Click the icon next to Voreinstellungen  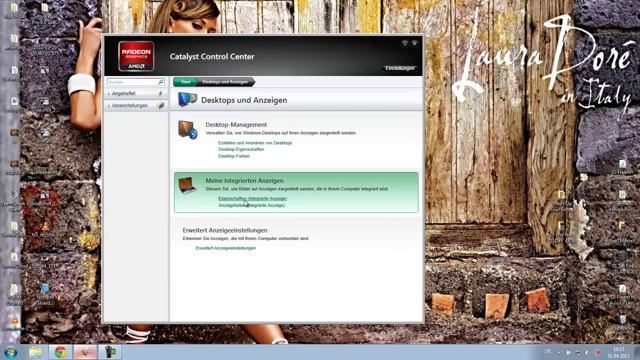tap(161, 106)
